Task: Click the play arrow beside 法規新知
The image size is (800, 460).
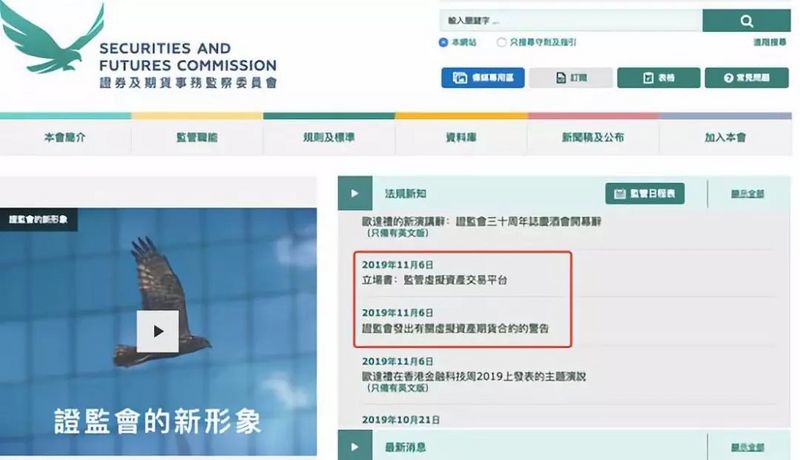Action: click(355, 193)
